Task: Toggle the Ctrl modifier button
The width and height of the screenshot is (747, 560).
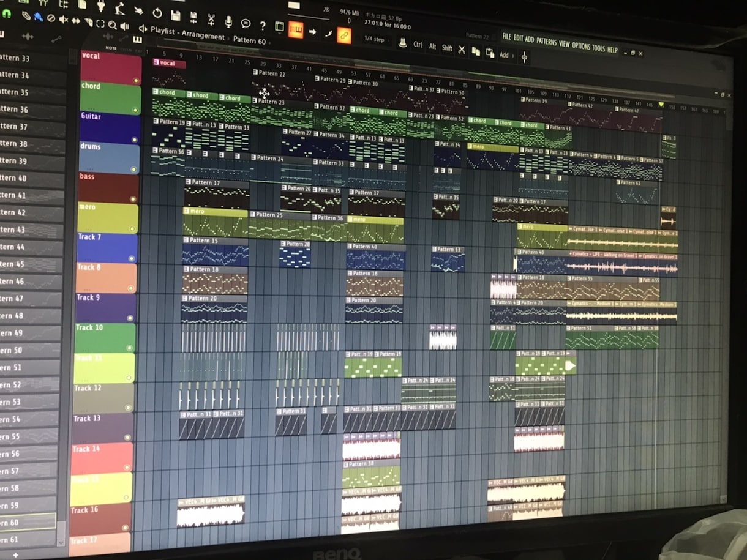Action: tap(418, 45)
